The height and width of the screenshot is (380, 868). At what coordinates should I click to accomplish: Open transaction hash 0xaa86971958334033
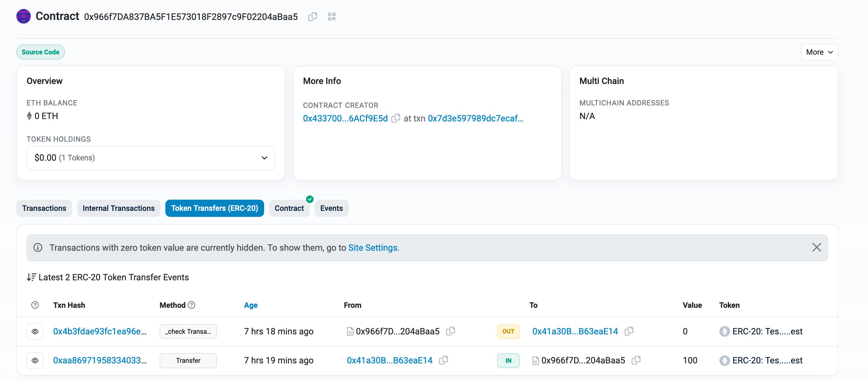click(x=100, y=360)
